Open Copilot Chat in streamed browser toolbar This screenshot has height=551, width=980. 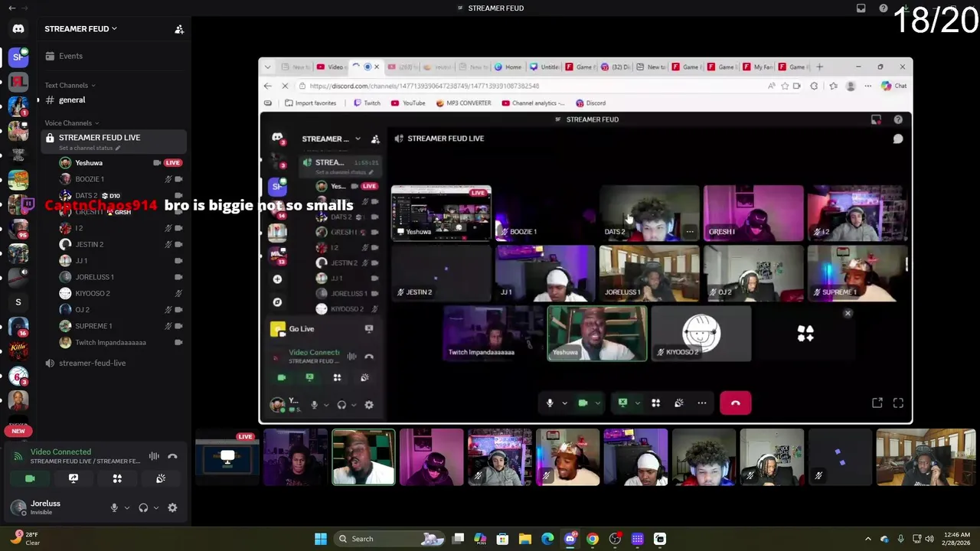(894, 86)
